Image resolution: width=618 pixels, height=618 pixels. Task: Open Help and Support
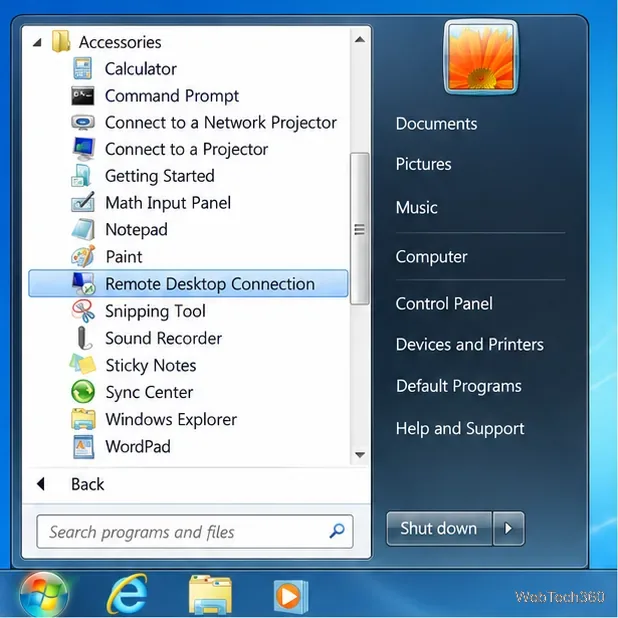pos(460,428)
